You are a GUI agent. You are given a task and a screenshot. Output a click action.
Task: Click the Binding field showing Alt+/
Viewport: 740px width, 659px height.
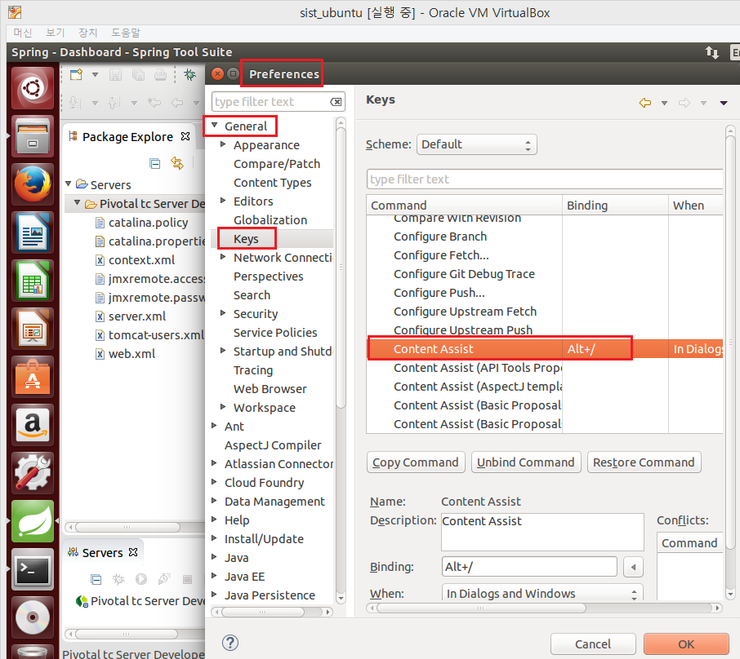pyautogui.click(x=529, y=566)
